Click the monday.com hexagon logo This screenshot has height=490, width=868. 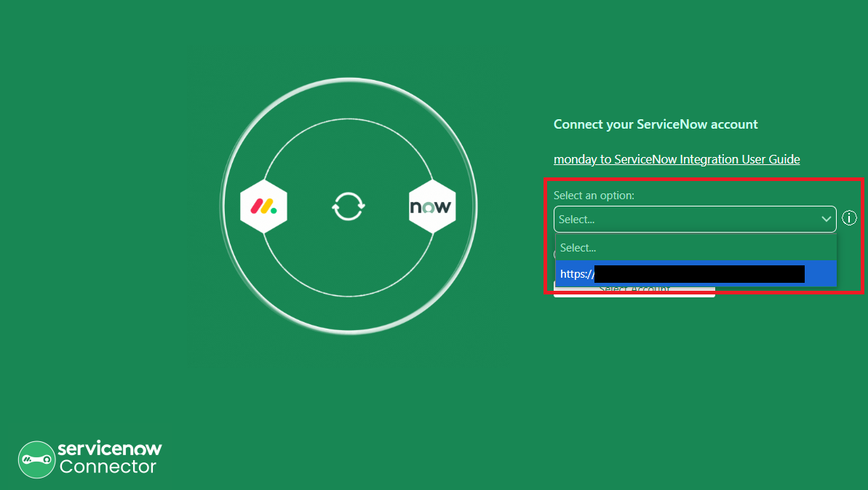[263, 207]
